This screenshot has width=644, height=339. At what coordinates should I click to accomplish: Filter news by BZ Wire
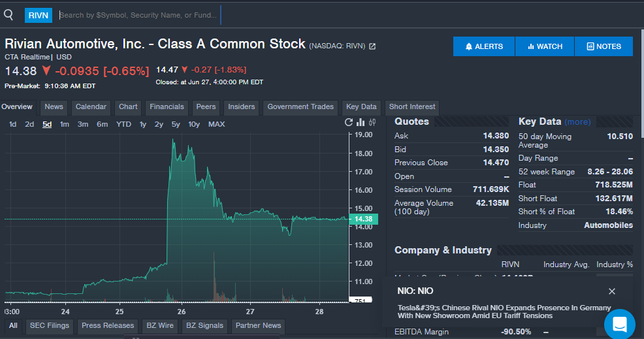pyautogui.click(x=160, y=326)
